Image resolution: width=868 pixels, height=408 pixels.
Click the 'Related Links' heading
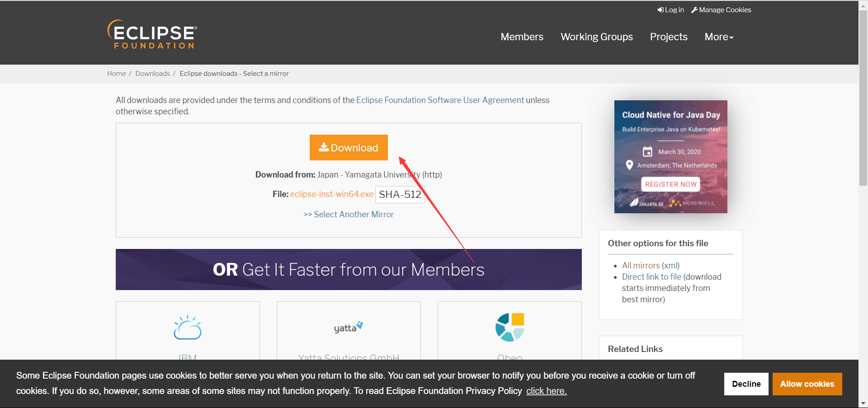635,349
